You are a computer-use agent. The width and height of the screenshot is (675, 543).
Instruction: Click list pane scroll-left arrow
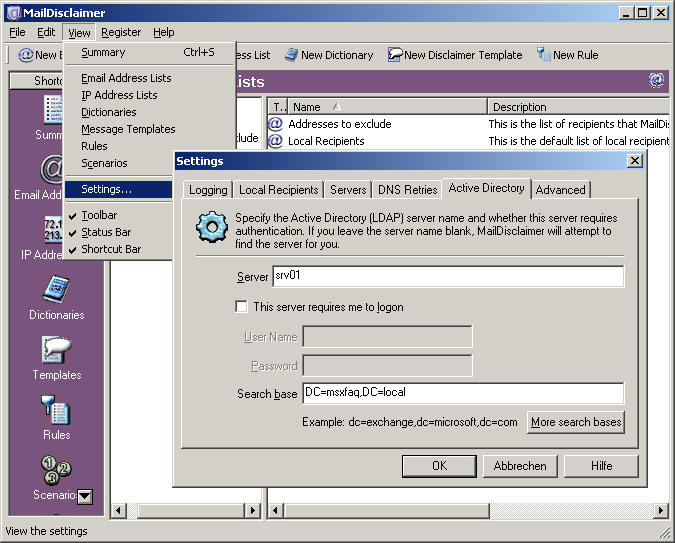click(x=276, y=511)
